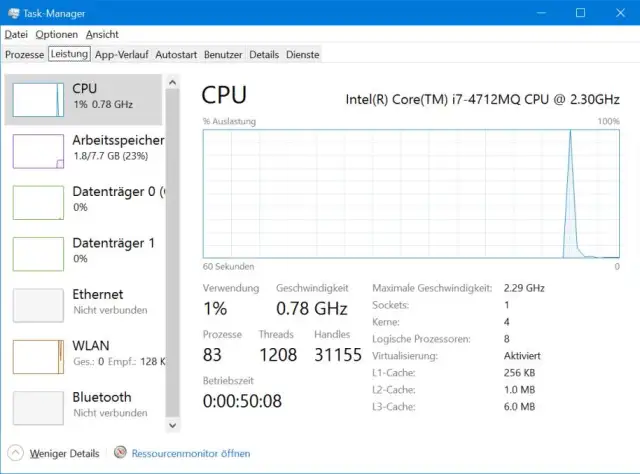
Task: Select the Bluetooth adapter icon
Action: tap(38, 408)
